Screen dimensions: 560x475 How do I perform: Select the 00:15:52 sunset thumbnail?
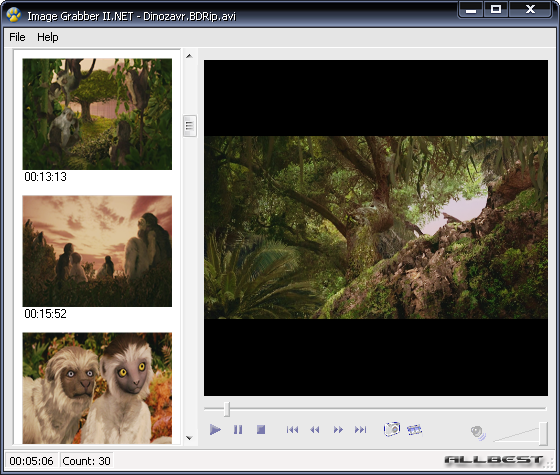coord(97,251)
